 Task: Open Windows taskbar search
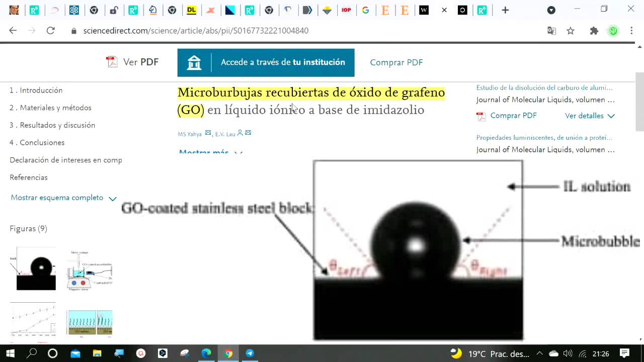click(x=32, y=353)
